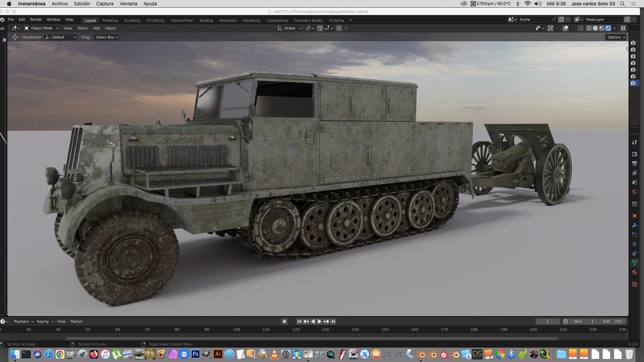Select Rendered viewport shading
Screen dimensions: 644x362
tap(608, 28)
